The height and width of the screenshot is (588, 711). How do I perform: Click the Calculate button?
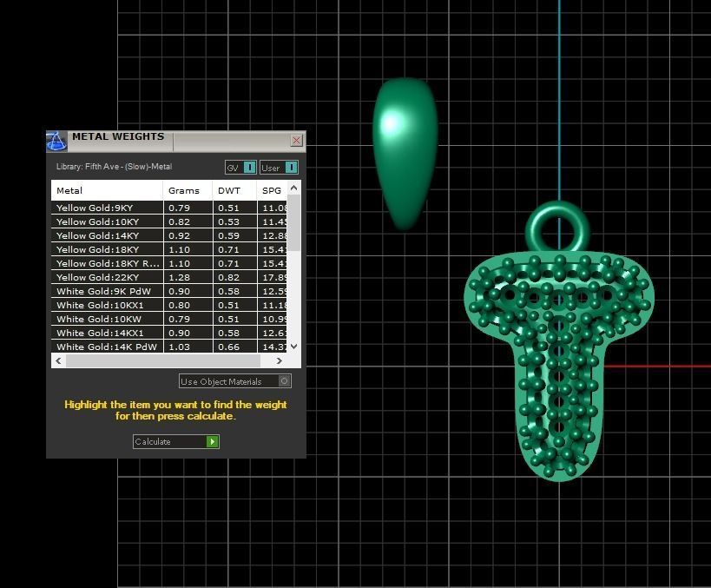coord(176,441)
